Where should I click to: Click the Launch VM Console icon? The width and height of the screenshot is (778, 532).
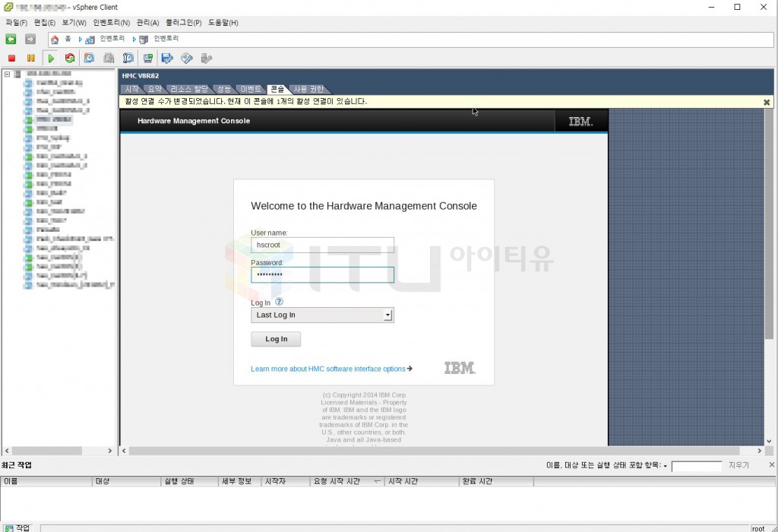point(148,58)
